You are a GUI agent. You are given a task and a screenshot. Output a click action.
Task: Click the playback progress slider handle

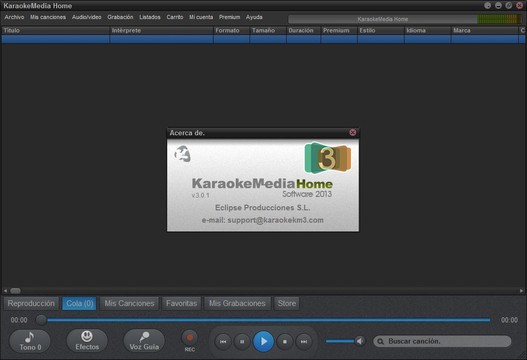(41, 320)
